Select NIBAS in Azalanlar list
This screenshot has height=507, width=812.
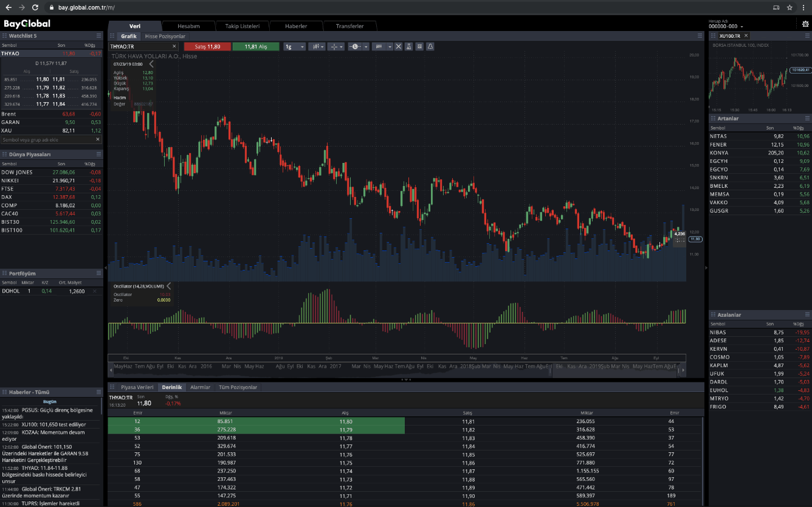pos(760,333)
